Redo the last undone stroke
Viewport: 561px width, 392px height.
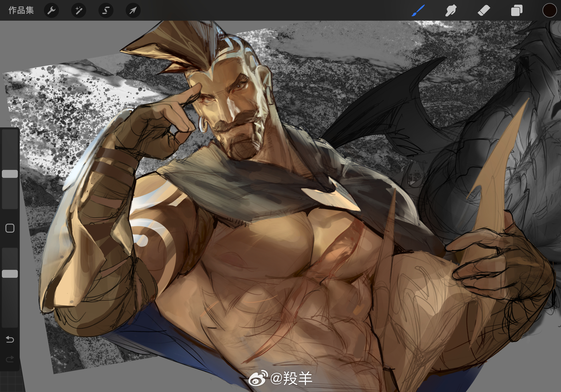(x=10, y=359)
